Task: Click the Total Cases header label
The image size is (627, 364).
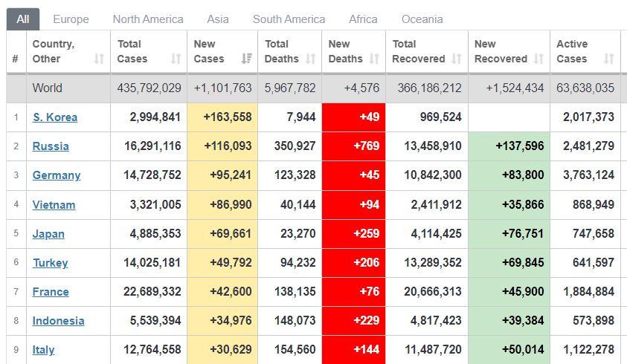Action: coord(132,51)
